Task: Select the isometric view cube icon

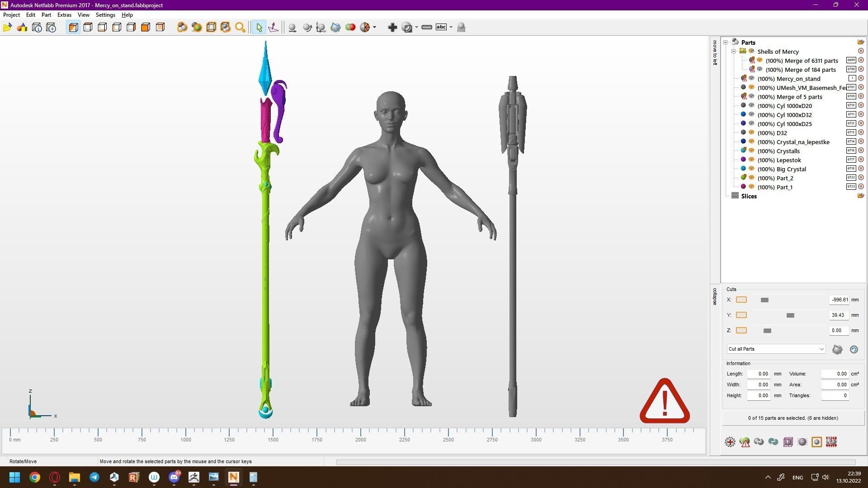Action: tap(73, 28)
